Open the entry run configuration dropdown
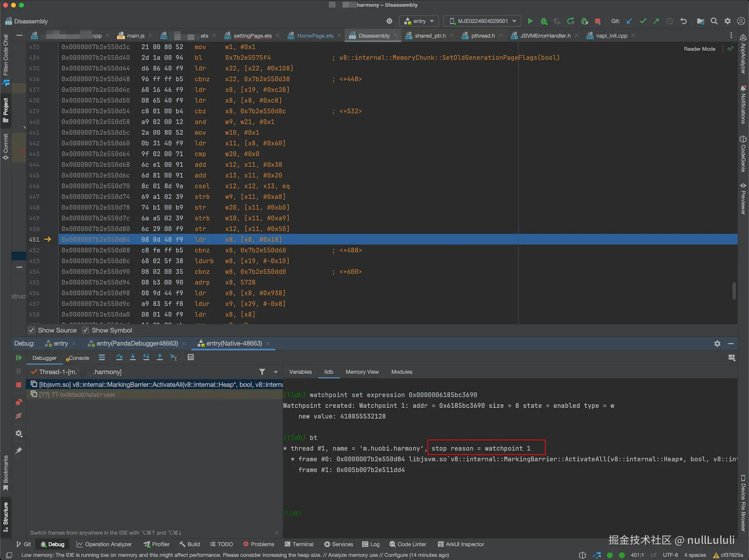The width and height of the screenshot is (749, 560). tap(419, 21)
